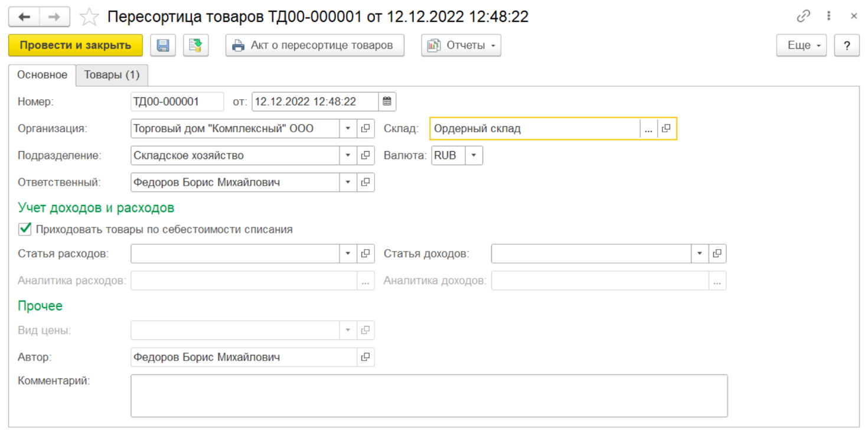Toggle 'Приходовать товары по себестоимости списания' checkbox

pos(25,229)
